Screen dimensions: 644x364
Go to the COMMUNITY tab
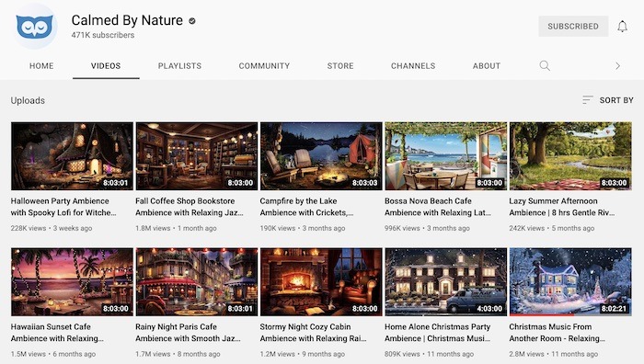264,65
